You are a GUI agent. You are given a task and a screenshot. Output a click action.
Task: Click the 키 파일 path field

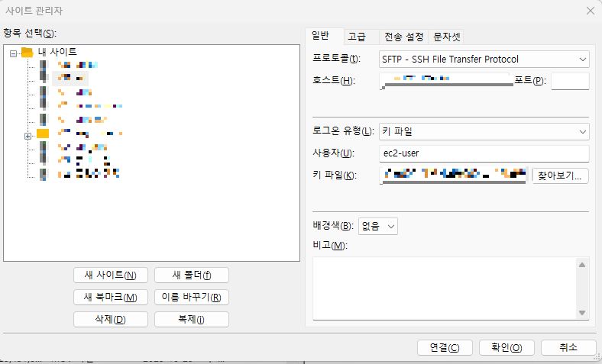(x=454, y=176)
